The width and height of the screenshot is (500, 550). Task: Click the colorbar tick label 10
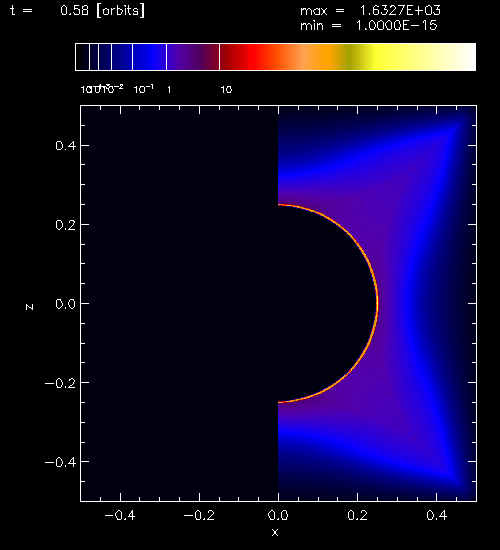[x=226, y=90]
